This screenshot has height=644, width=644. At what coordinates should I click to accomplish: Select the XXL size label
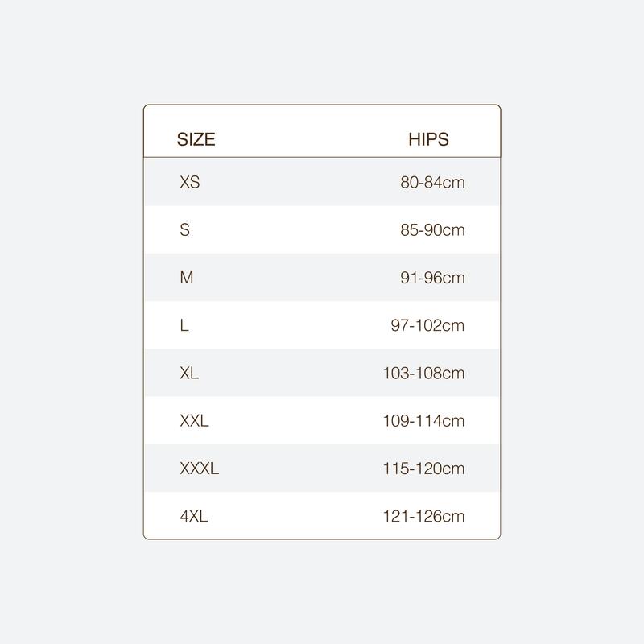pyautogui.click(x=194, y=420)
